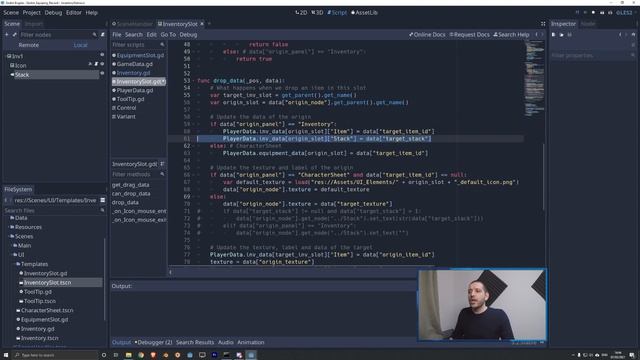Open script editor Search menu
This screenshot has width=640, height=360.
134,35
